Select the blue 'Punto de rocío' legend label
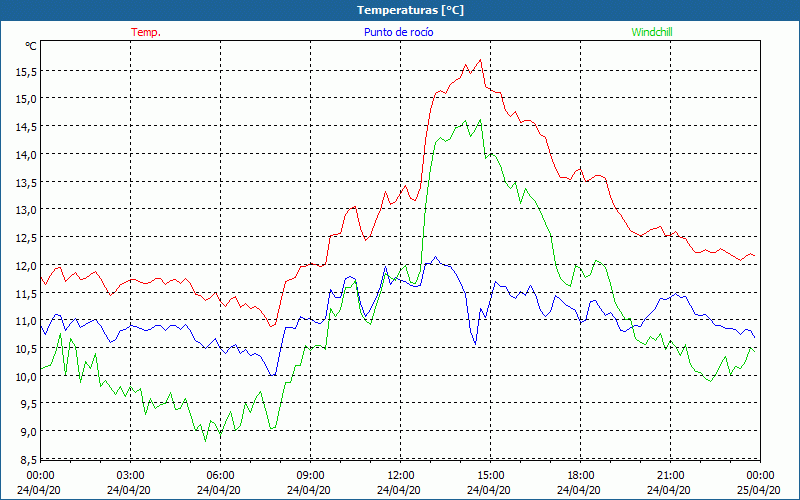 click(x=398, y=32)
